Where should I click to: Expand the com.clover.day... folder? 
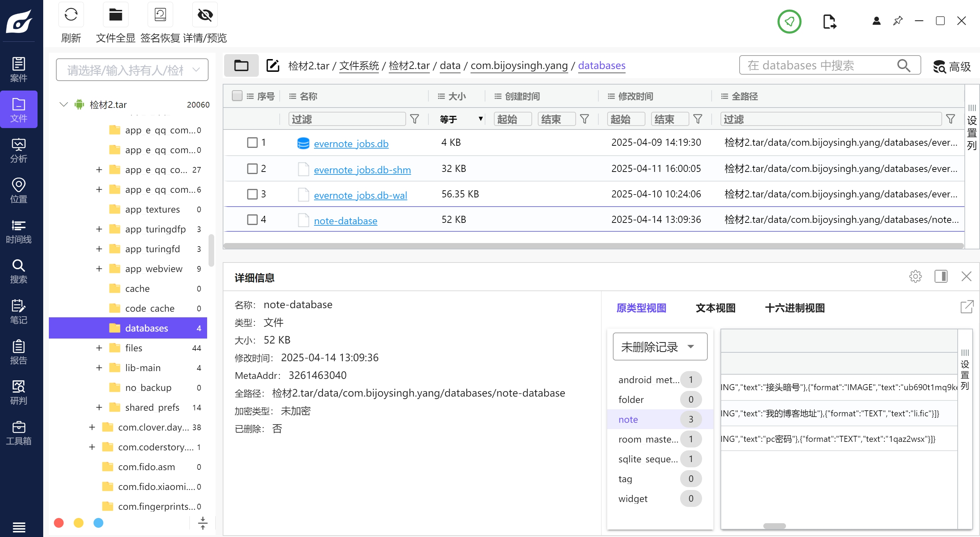pyautogui.click(x=92, y=427)
